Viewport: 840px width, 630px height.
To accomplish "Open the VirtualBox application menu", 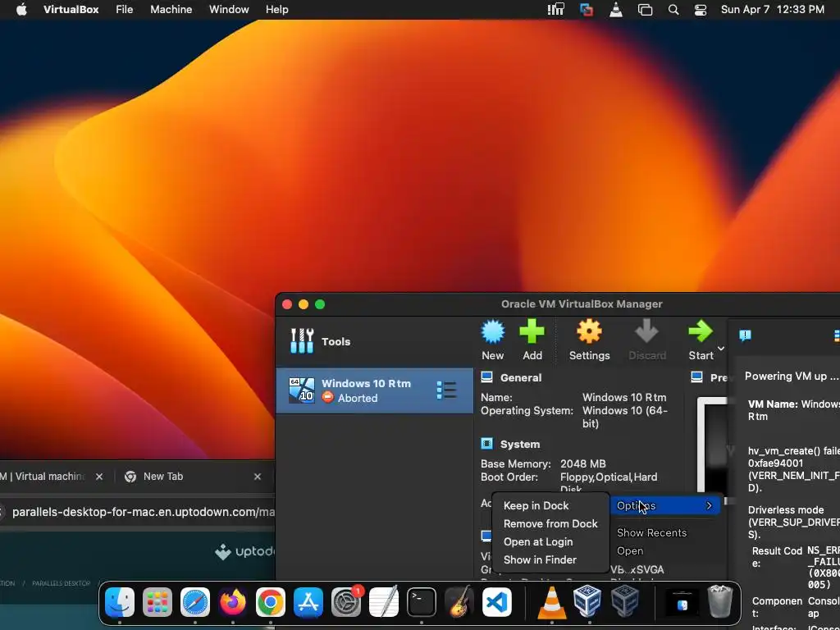I will 71,10.
